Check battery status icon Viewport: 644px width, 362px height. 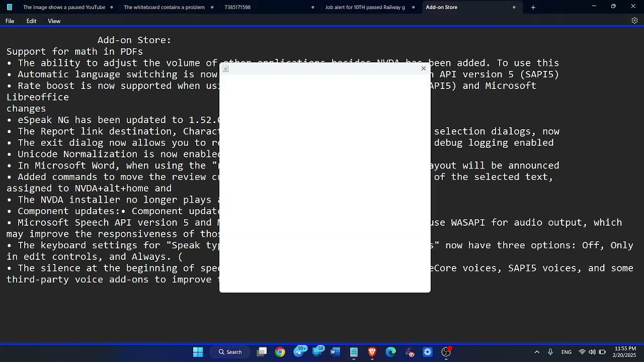pos(602,352)
